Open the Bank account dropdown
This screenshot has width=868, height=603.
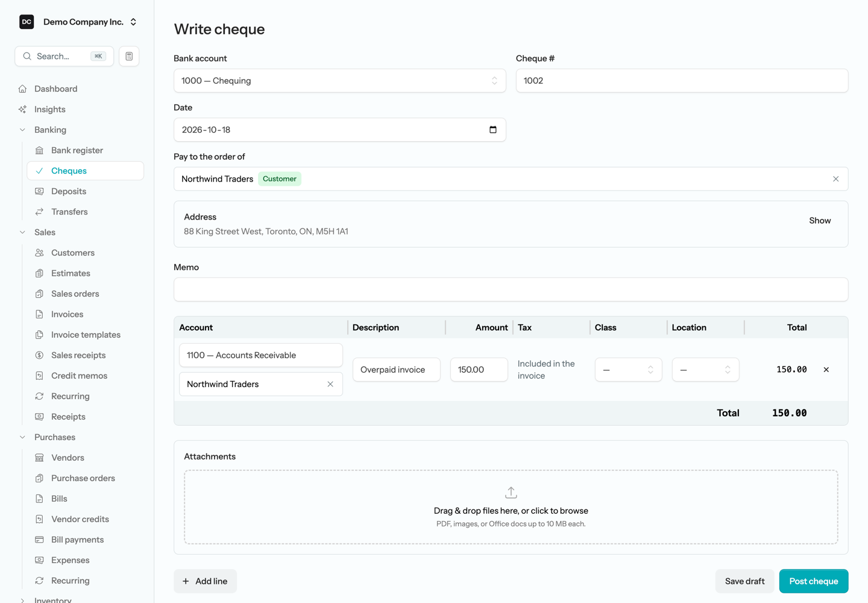click(340, 81)
